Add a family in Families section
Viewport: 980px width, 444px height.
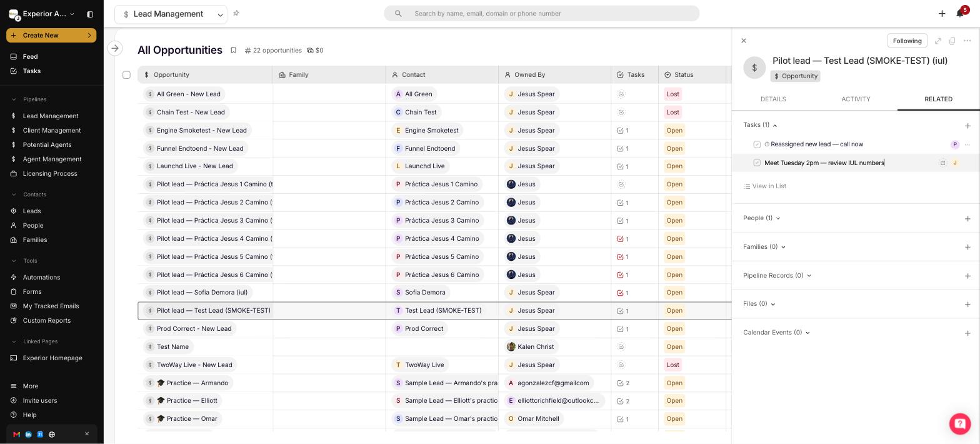(967, 247)
